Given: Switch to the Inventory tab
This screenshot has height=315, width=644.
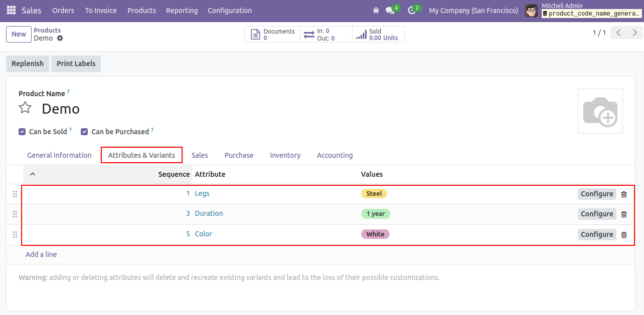Looking at the screenshot, I should click(x=285, y=155).
